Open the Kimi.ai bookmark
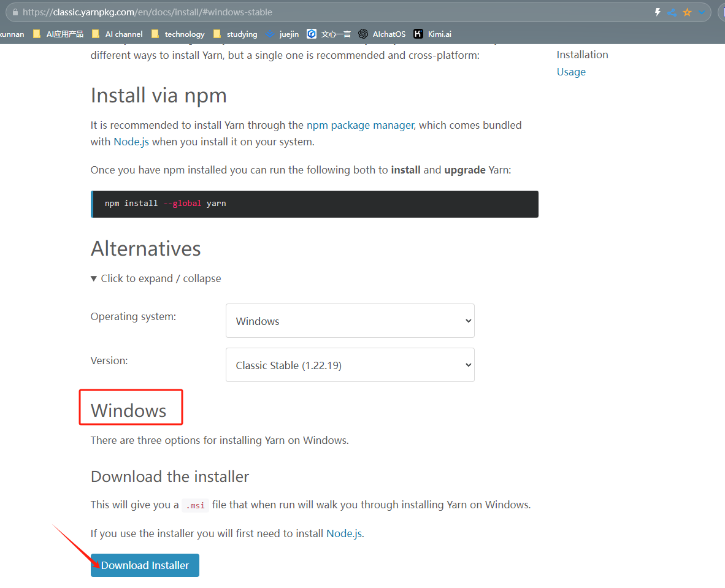 tap(432, 34)
